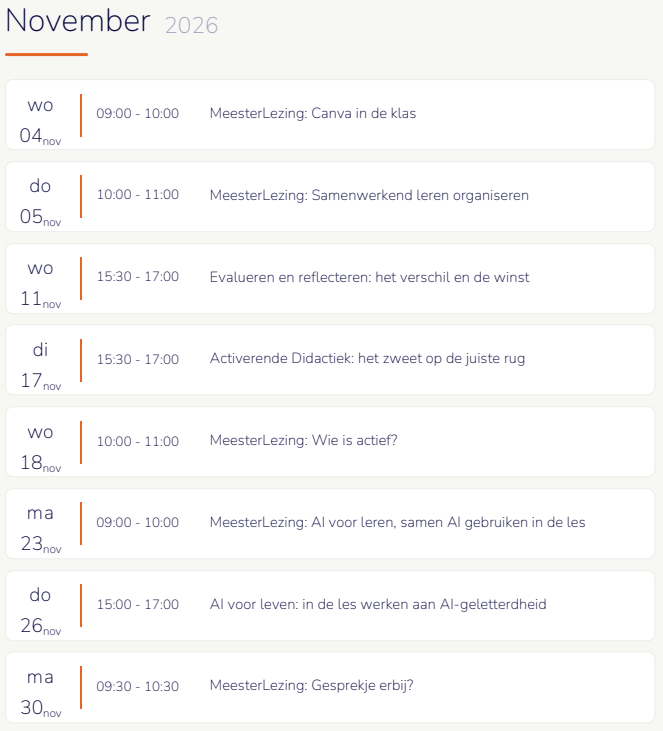
Task: Click the 09:00 - 10:00 time on 04 nov
Action: pyautogui.click(x=138, y=113)
